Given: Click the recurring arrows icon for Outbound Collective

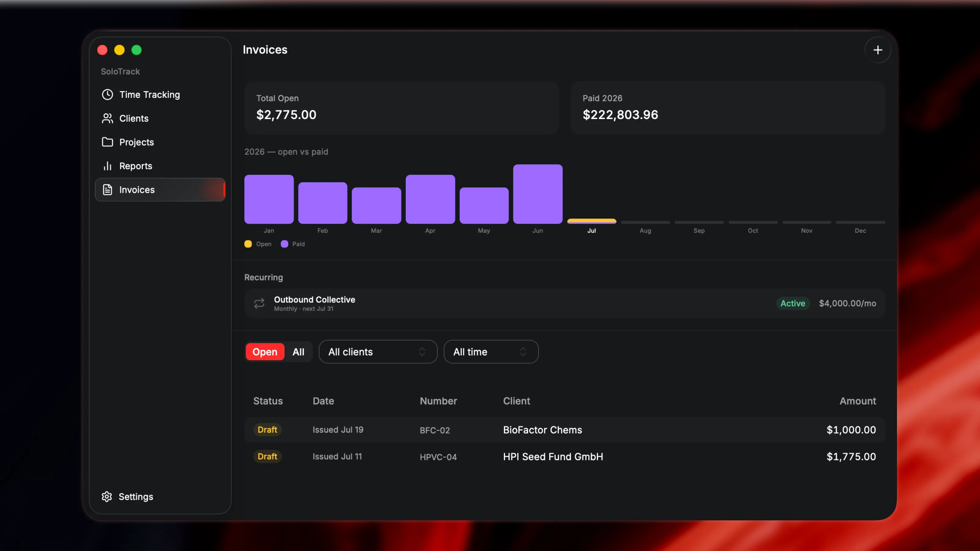Looking at the screenshot, I should [x=259, y=303].
